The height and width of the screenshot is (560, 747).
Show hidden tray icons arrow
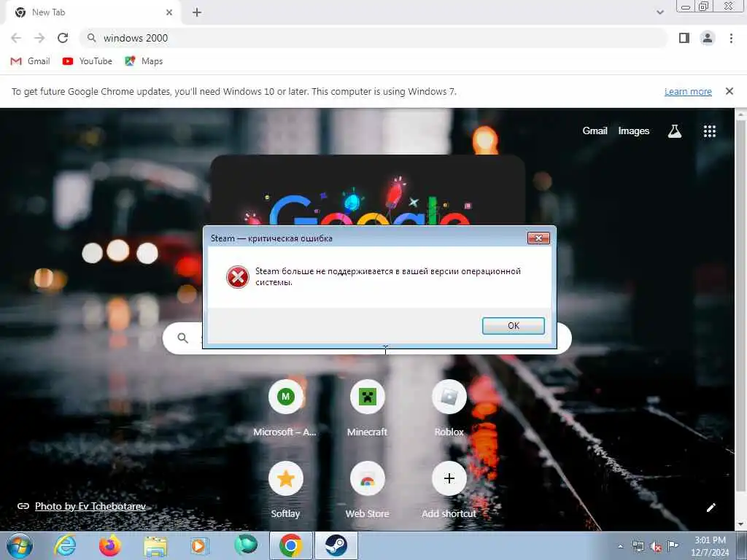pos(620,546)
